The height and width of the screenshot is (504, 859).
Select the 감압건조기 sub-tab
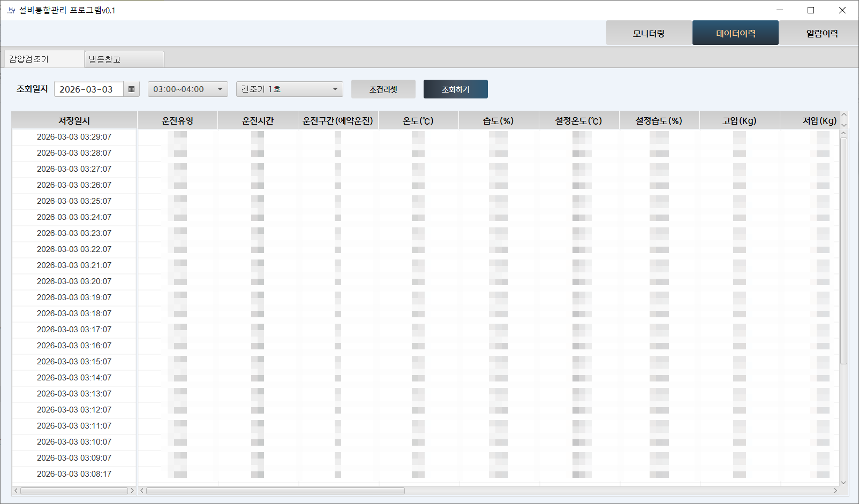[x=44, y=59]
